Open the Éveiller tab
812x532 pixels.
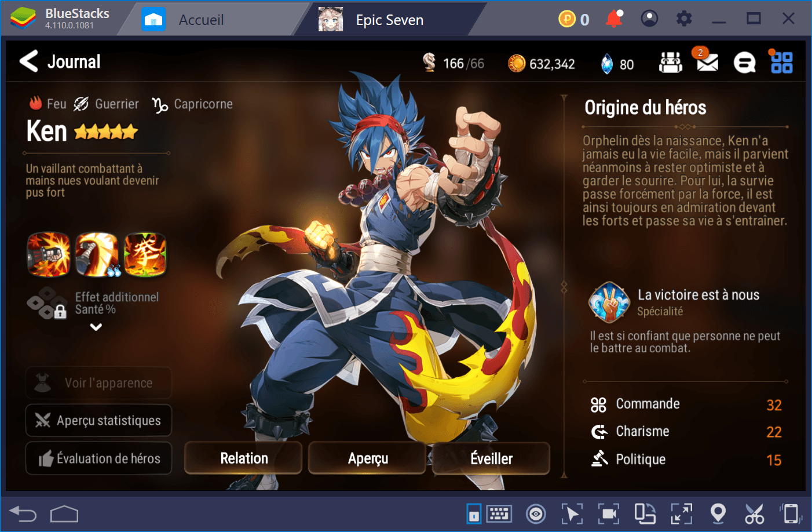[x=491, y=458]
